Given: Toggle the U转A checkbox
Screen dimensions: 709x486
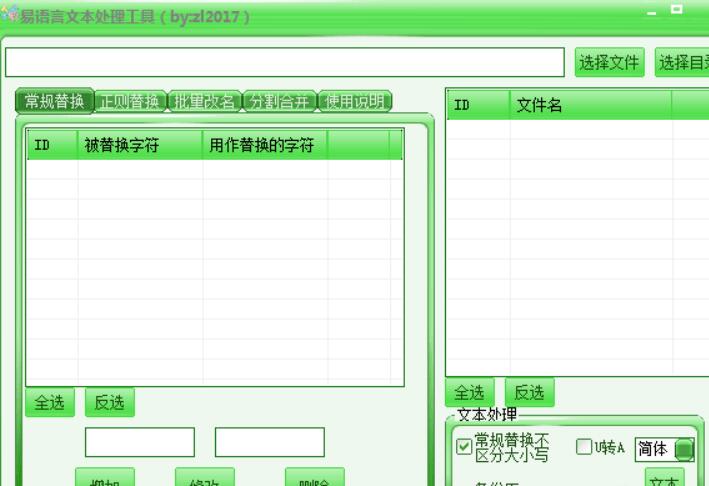Looking at the screenshot, I should (x=584, y=447).
